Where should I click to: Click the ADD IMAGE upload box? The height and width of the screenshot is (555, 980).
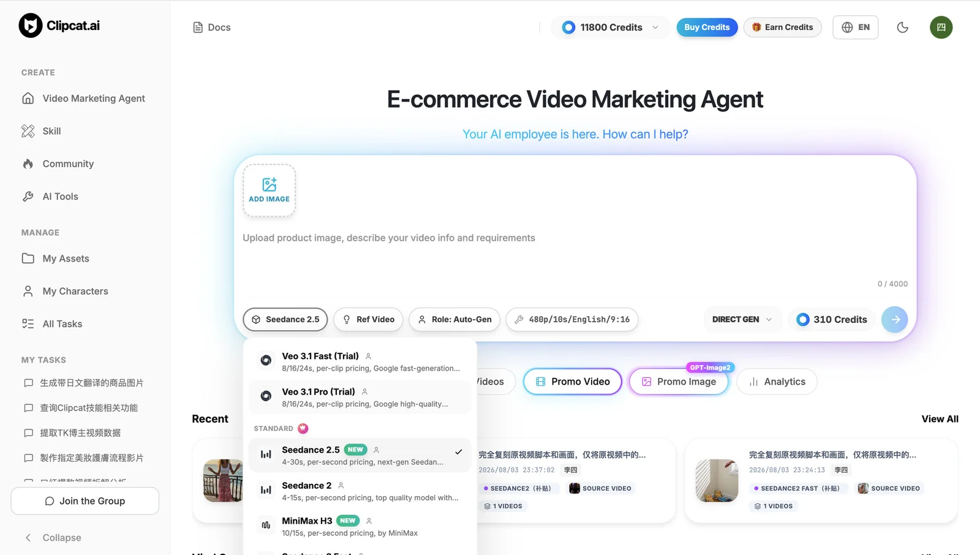269,191
